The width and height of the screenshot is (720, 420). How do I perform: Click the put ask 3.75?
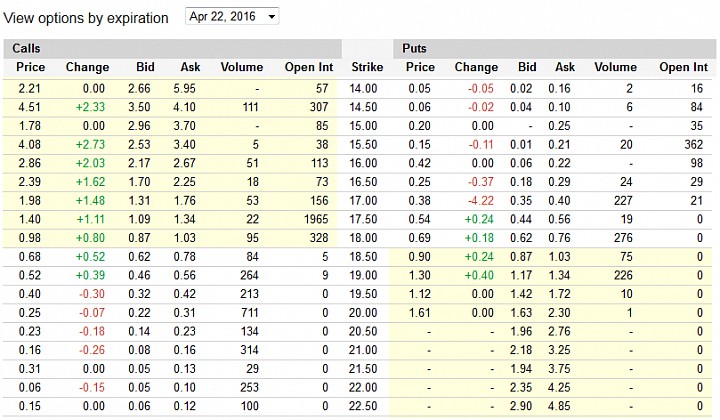[x=559, y=369]
